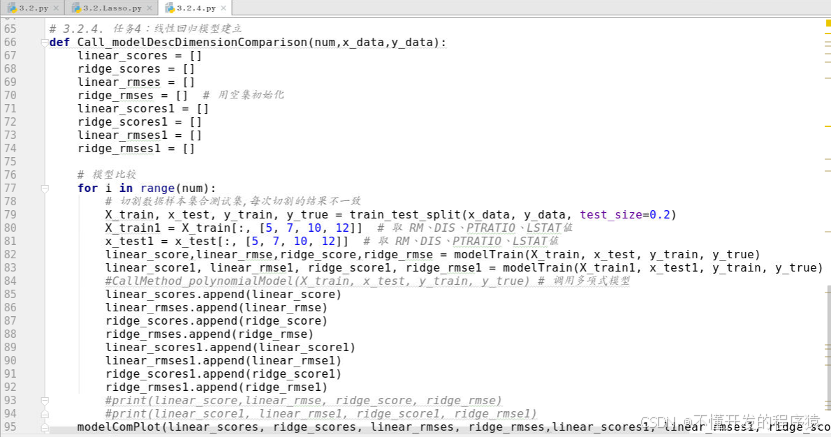Screen dimensions: 832x438
Task: Place cursor on 'ridge_scores = []' line
Action: pyautogui.click(x=136, y=69)
